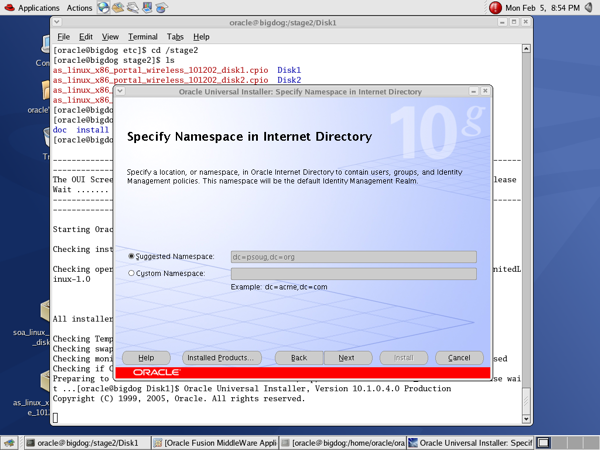Click the Disk1 directory in terminal
The image size is (600, 450).
pos(289,70)
